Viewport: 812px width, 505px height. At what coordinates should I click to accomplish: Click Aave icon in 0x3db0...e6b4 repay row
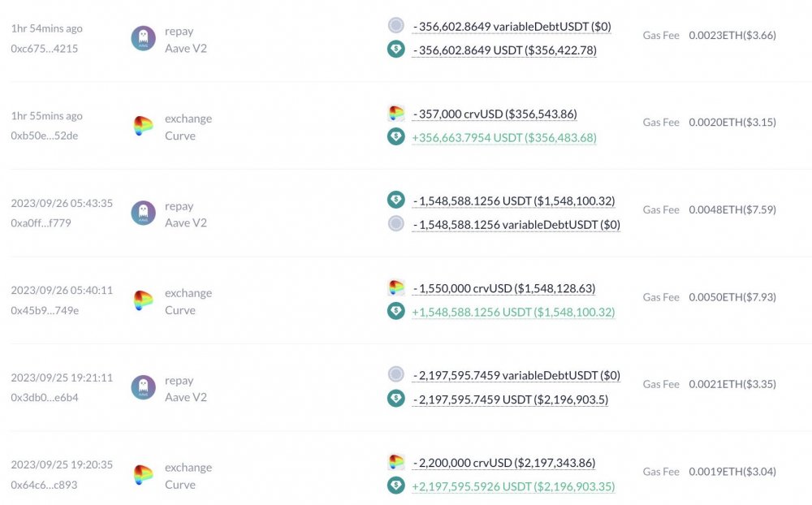point(144,387)
